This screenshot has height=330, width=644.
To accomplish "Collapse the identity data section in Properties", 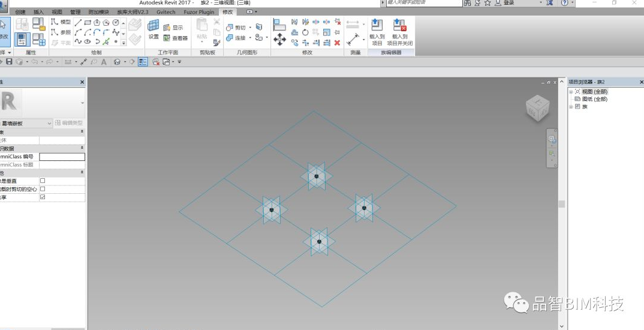I will pyautogui.click(x=82, y=148).
